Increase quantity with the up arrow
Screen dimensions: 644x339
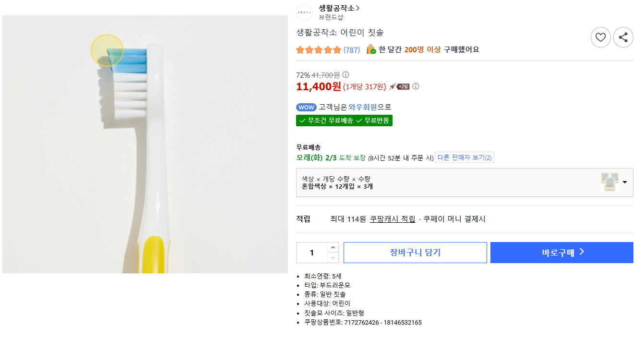click(x=333, y=247)
